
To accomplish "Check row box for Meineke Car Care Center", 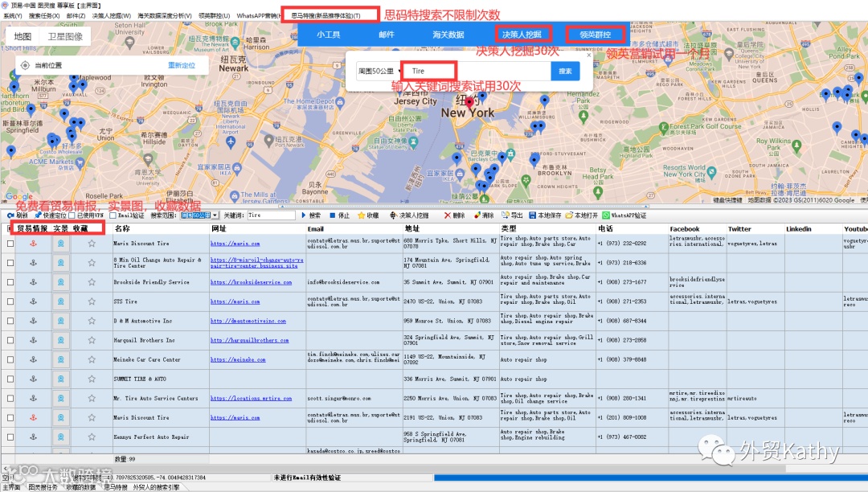I will coord(10,359).
